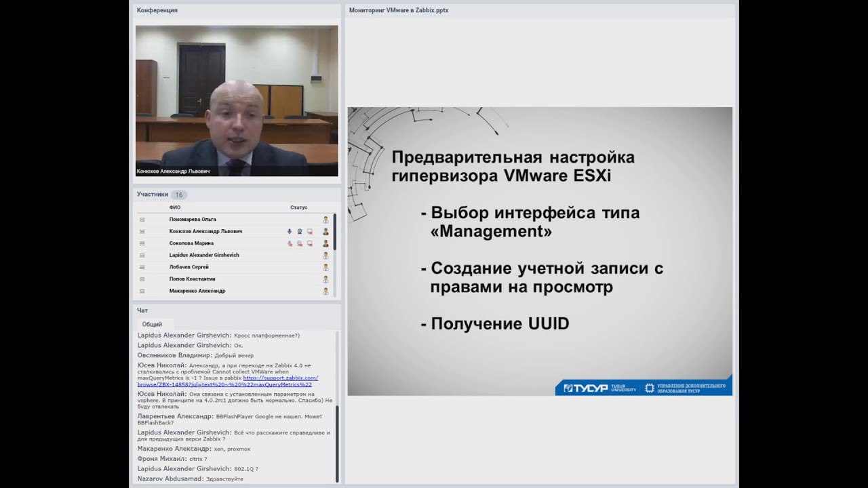868x488 pixels.
Task: Click muted microphone icon of Соколова Марина
Action: click(x=290, y=243)
